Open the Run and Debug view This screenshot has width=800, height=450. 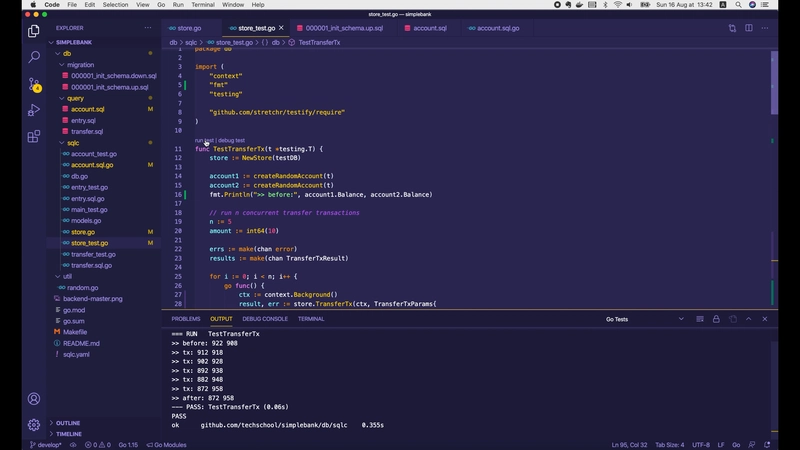pos(33,110)
